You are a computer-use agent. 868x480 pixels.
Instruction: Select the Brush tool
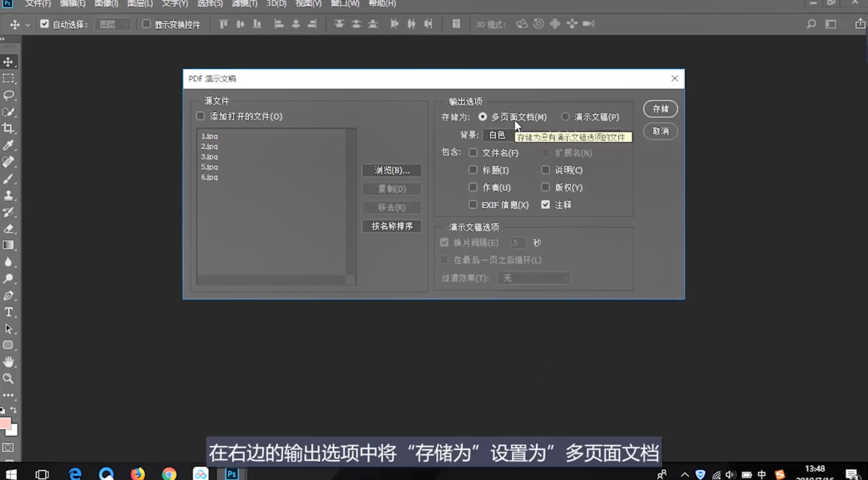pos(8,179)
